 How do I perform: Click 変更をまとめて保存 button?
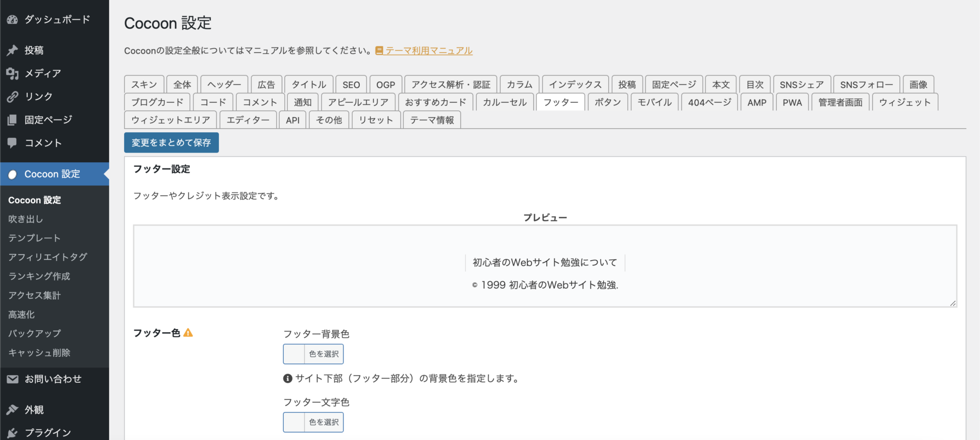[x=171, y=142]
